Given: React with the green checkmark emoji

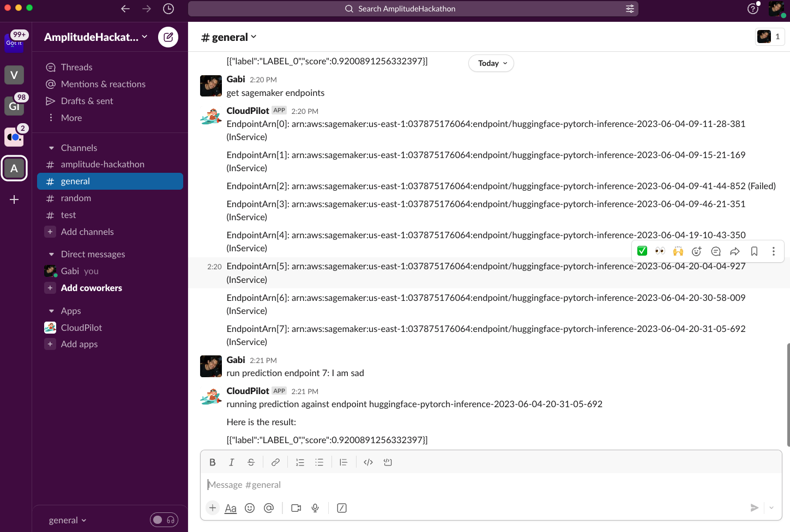Looking at the screenshot, I should pos(642,251).
